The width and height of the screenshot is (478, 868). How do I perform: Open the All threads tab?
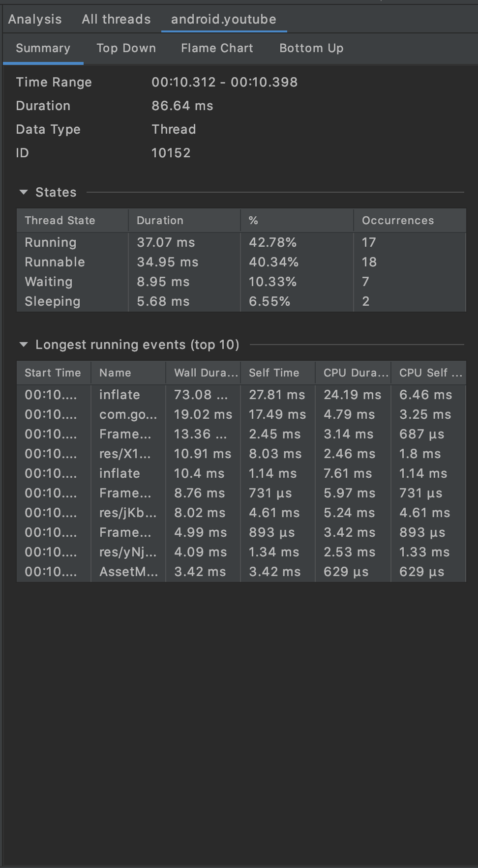click(x=116, y=19)
